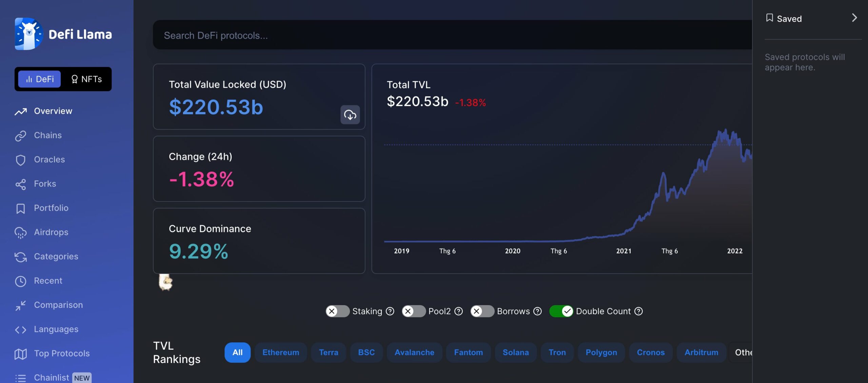Click the -1.38% Change (24h) value

(201, 179)
